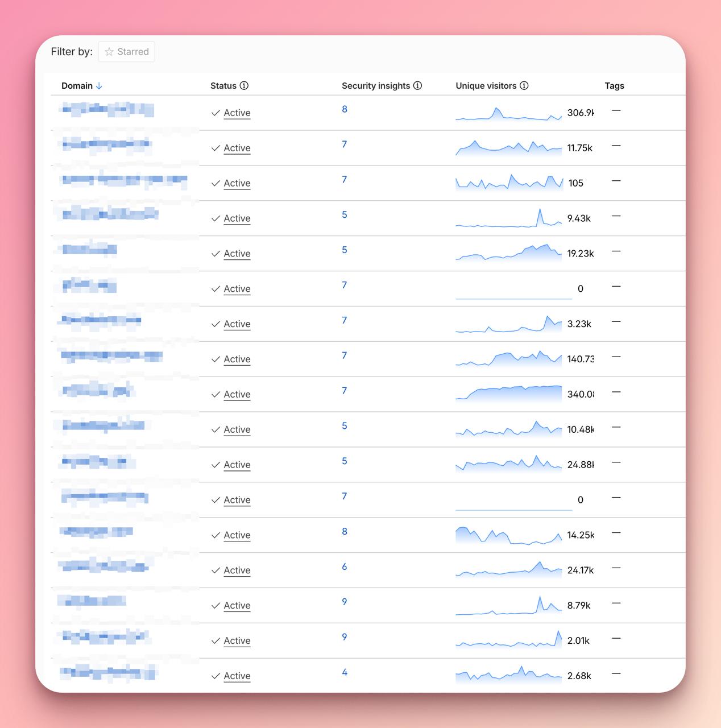The width and height of the screenshot is (721, 728).
Task: Click the tags dash in the 19.23k row
Action: pyautogui.click(x=616, y=251)
